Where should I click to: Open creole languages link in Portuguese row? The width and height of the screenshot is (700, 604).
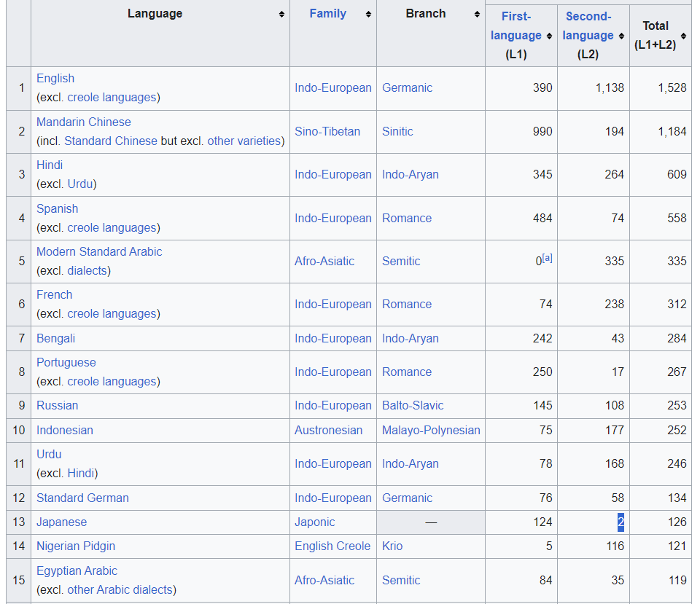pyautogui.click(x=112, y=381)
